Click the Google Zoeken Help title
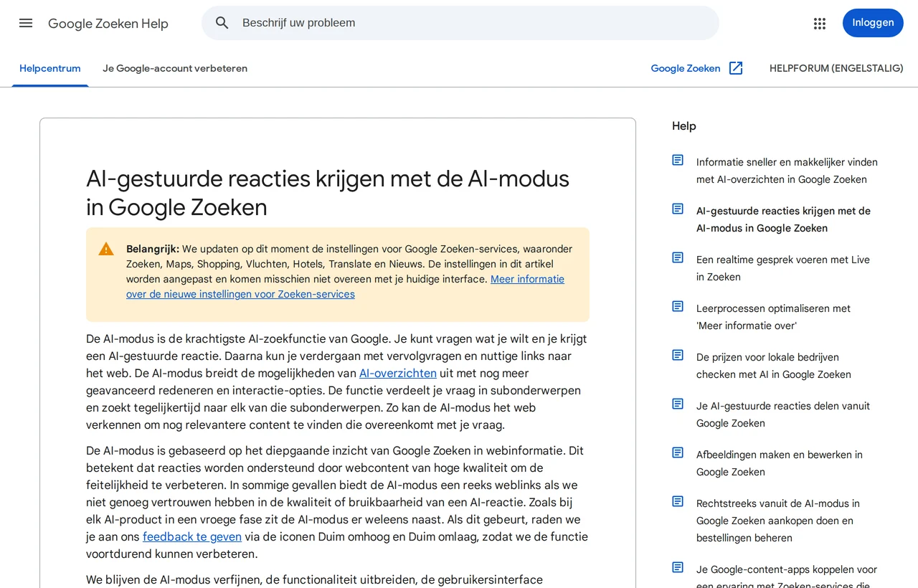The height and width of the screenshot is (588, 918). pyautogui.click(x=108, y=24)
